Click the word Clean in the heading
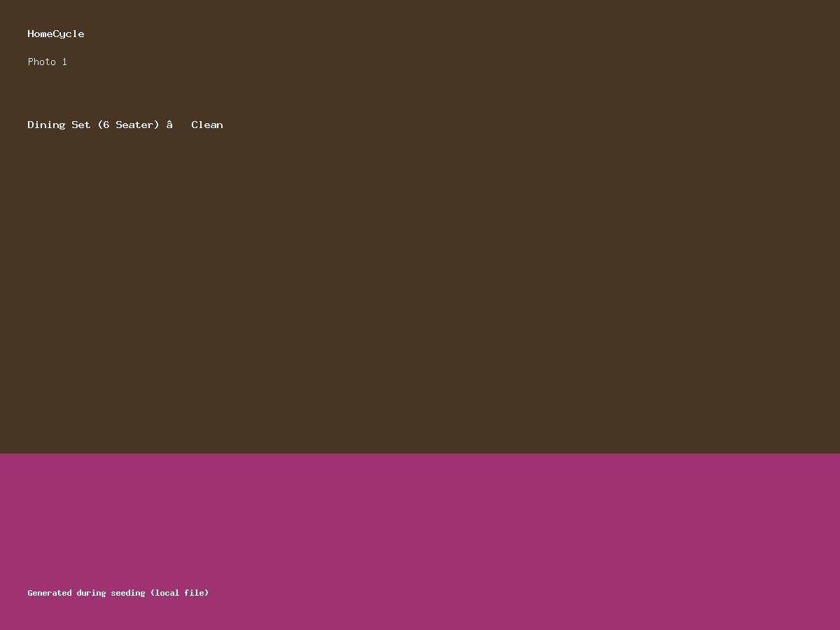Image resolution: width=840 pixels, height=630 pixels. point(207,125)
